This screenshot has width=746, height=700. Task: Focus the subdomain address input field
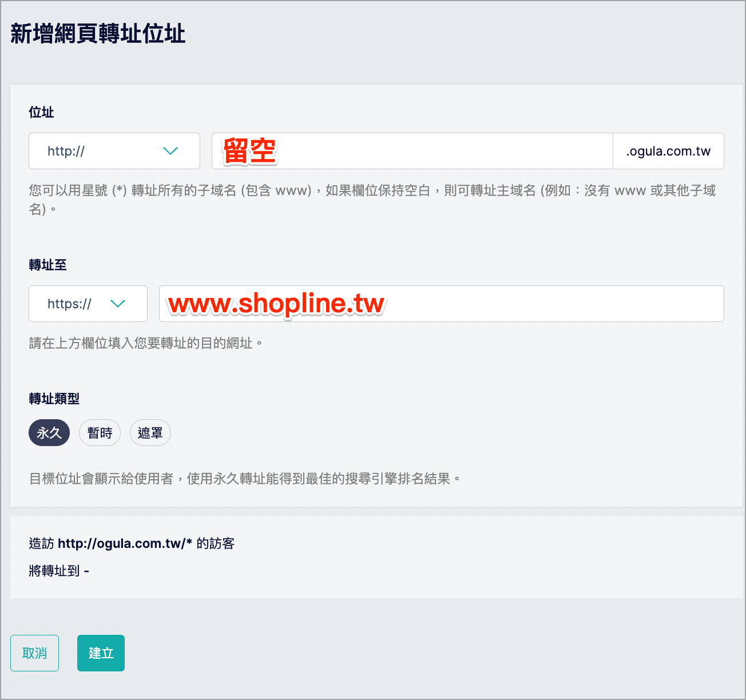[x=412, y=151]
